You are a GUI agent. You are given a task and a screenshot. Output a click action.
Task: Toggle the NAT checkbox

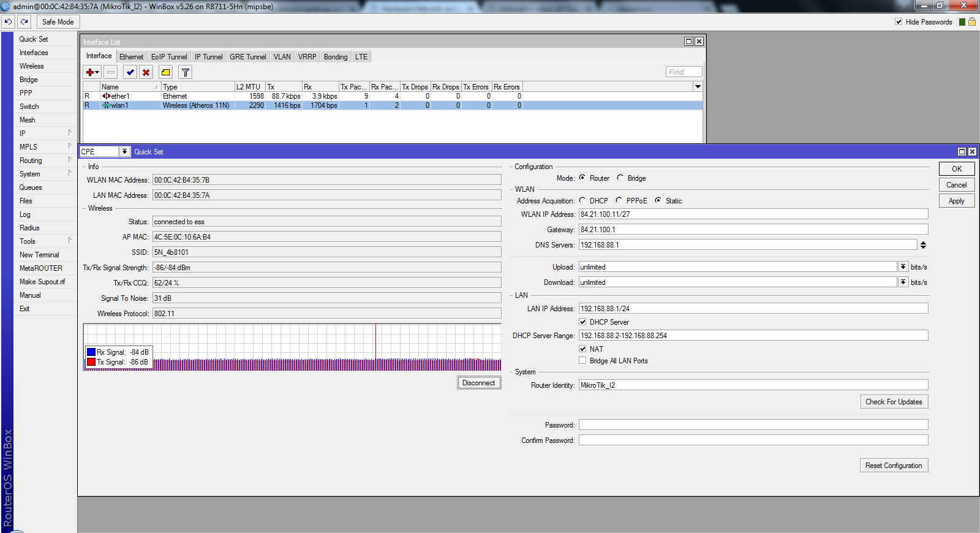(x=582, y=349)
